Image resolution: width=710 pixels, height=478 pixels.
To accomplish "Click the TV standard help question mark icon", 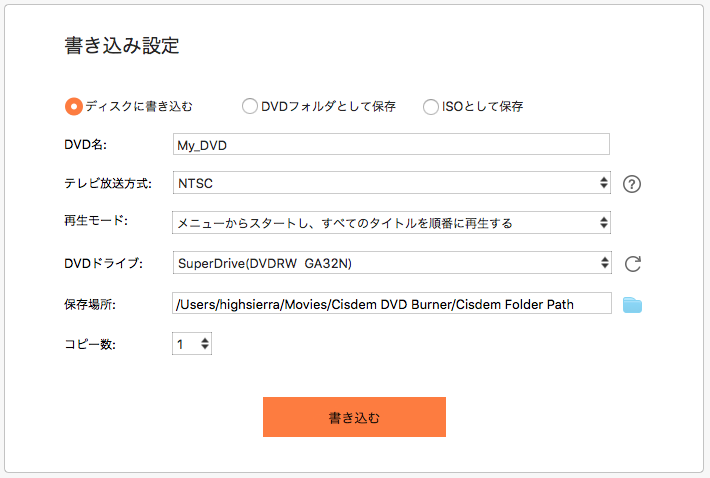I will [632, 184].
